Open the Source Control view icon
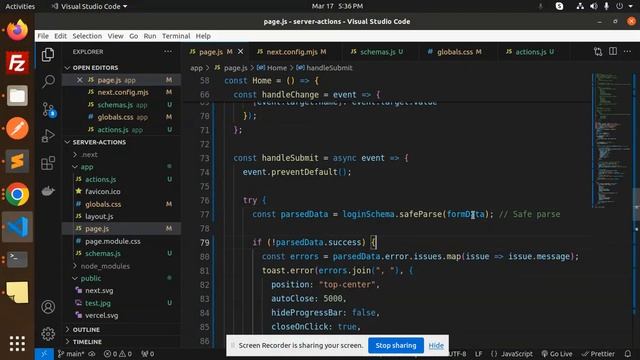Screen dimensions: 640x360 (49, 109)
